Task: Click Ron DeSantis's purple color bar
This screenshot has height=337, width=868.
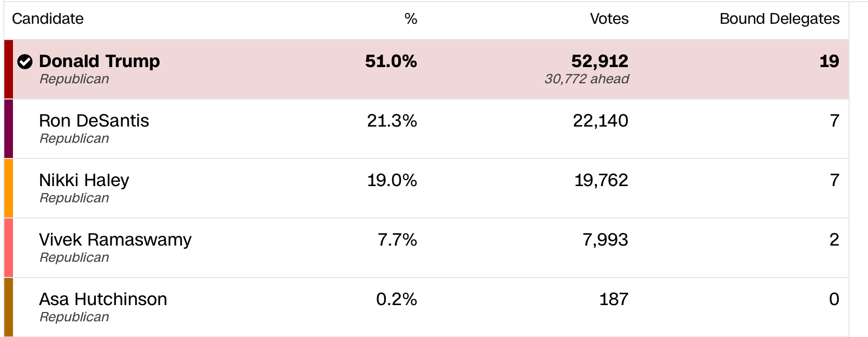Action: 8,129
